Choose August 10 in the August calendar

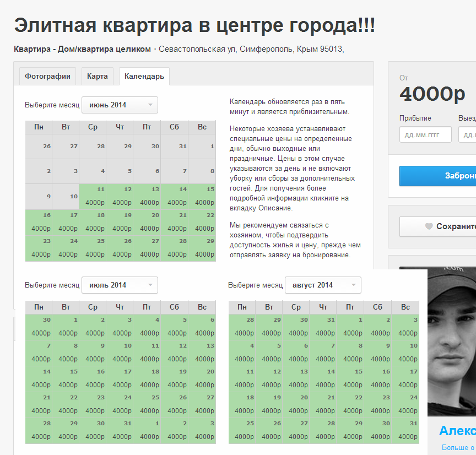tap(405, 353)
